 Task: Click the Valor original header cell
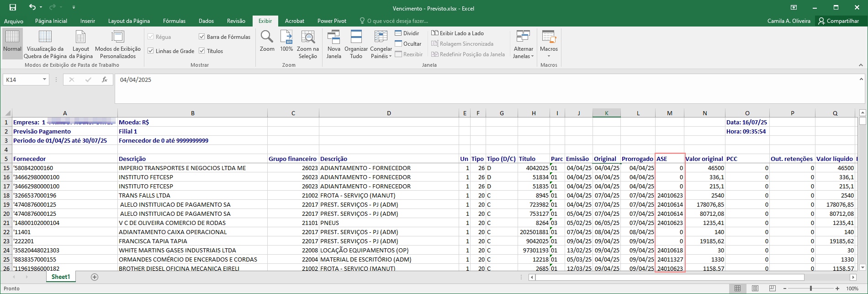[x=704, y=159]
